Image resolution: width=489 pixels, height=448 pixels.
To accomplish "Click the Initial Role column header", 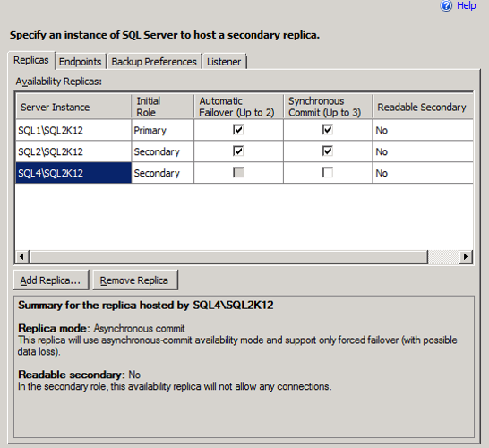I will click(x=162, y=107).
